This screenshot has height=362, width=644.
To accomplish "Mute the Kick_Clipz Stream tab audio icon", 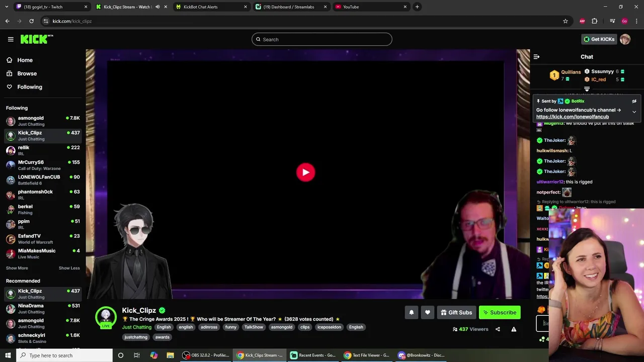I will (x=158, y=7).
